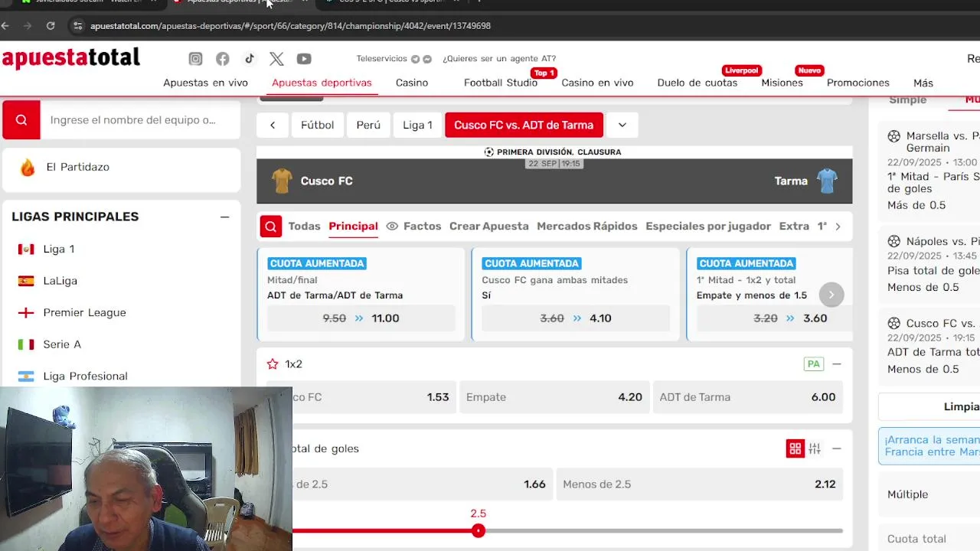This screenshot has height=551, width=980.
Task: Go back with the breadcrumb left arrow
Action: click(x=273, y=125)
